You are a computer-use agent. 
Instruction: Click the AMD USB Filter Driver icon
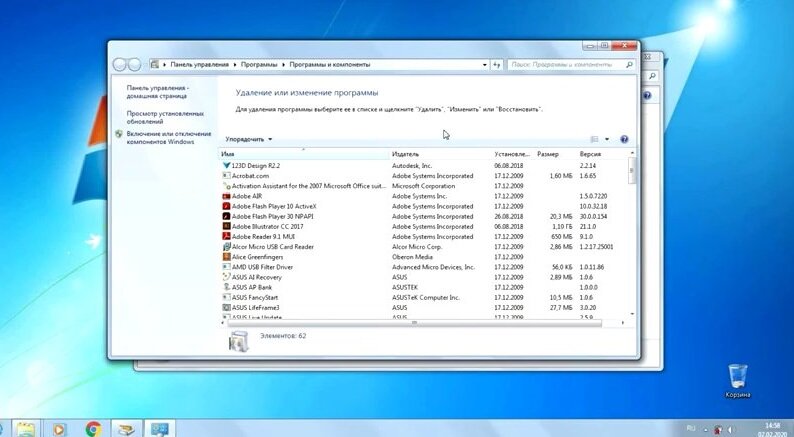[x=226, y=267]
